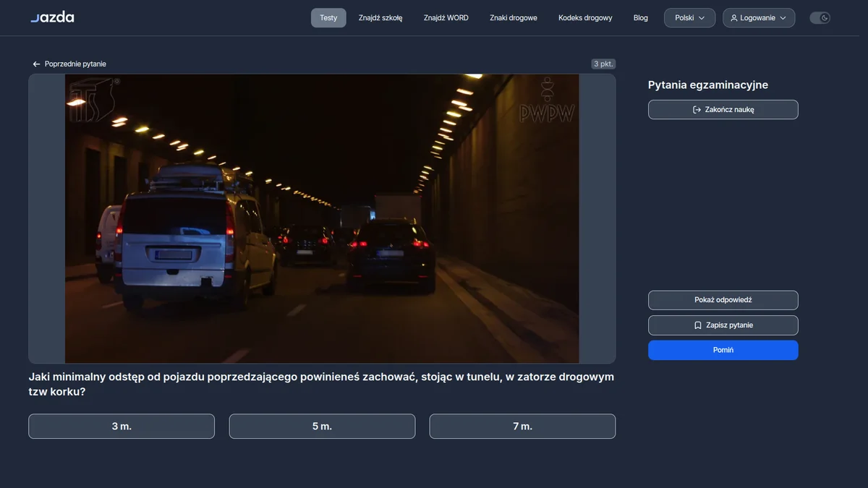Viewport: 868px width, 488px height.
Task: Click Pokaż odpowiedź button
Action: click(723, 300)
